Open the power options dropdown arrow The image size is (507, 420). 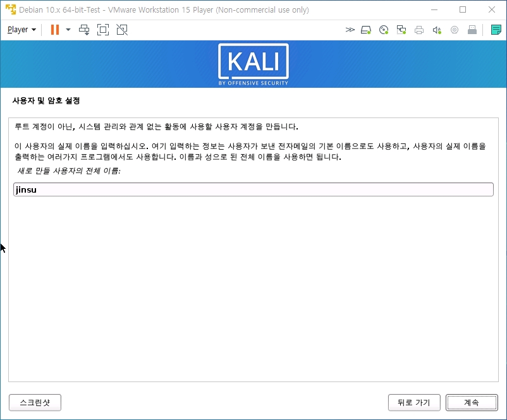[x=68, y=30]
